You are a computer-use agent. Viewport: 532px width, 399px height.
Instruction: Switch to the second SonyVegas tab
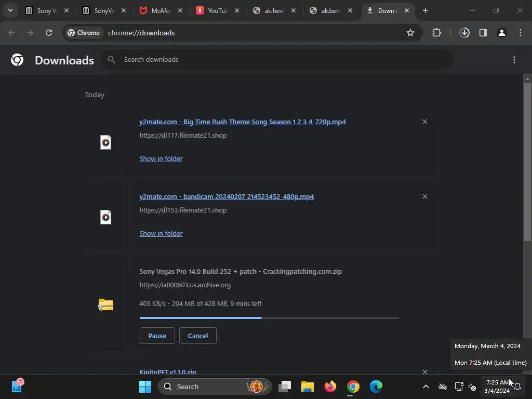click(x=99, y=10)
